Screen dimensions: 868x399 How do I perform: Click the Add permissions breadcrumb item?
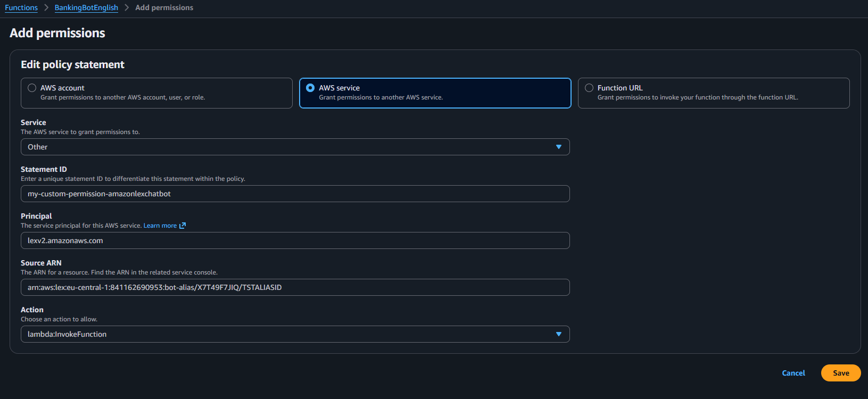(x=164, y=7)
